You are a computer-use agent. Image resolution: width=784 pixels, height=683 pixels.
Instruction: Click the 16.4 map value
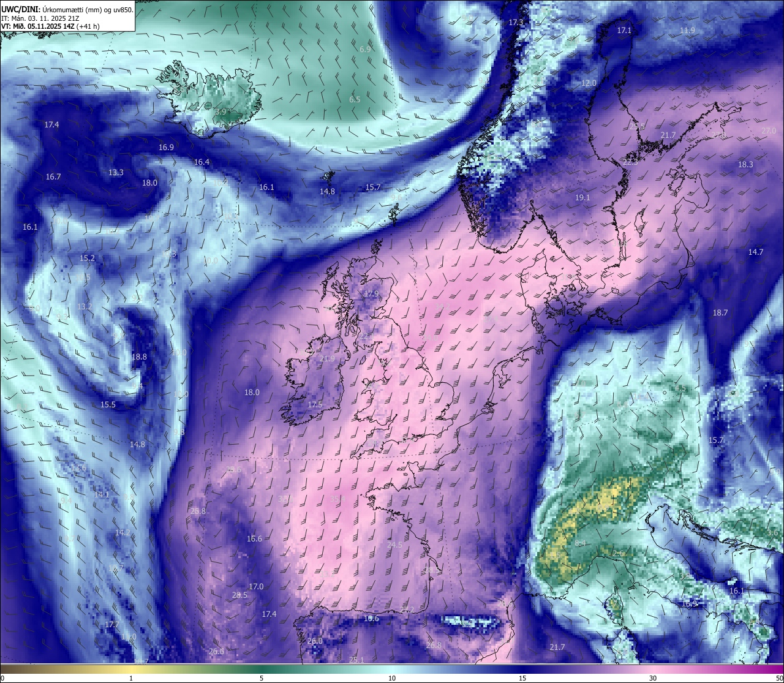202,162
